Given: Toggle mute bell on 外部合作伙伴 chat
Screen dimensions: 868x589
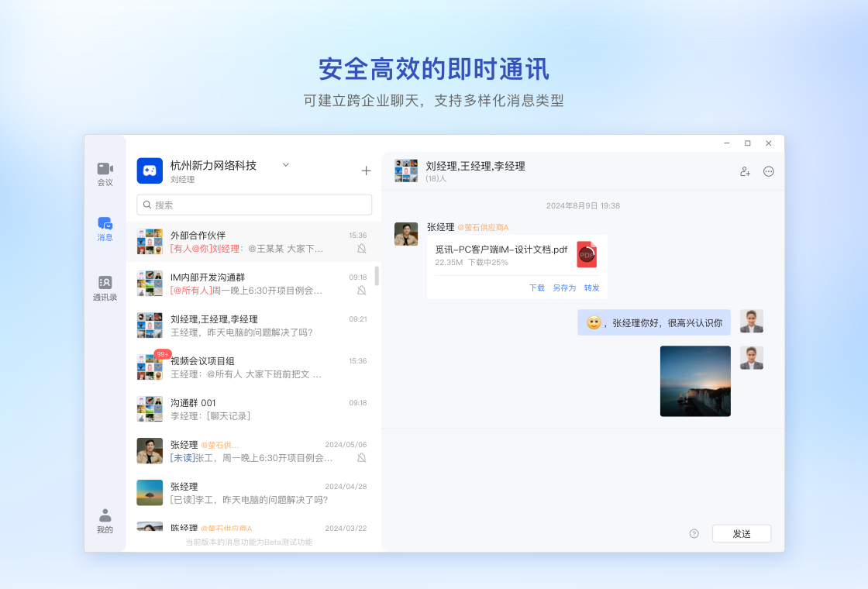Looking at the screenshot, I should [361, 249].
